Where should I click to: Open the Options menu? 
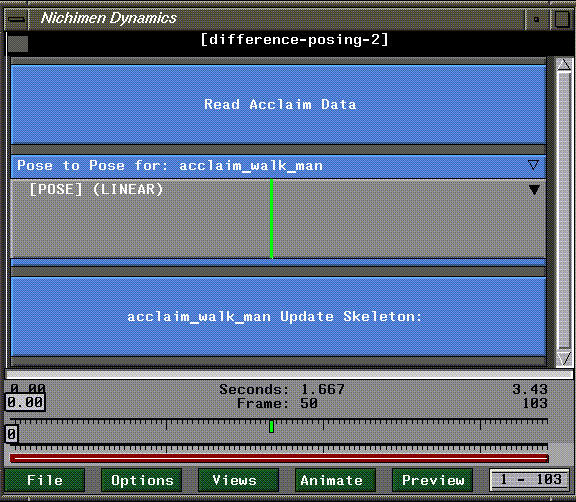[x=142, y=480]
